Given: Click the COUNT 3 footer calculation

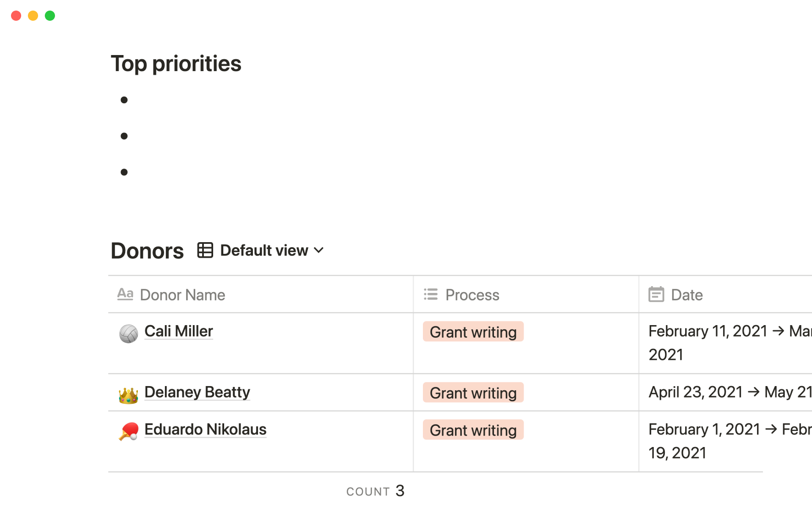Looking at the screenshot, I should pos(376,491).
